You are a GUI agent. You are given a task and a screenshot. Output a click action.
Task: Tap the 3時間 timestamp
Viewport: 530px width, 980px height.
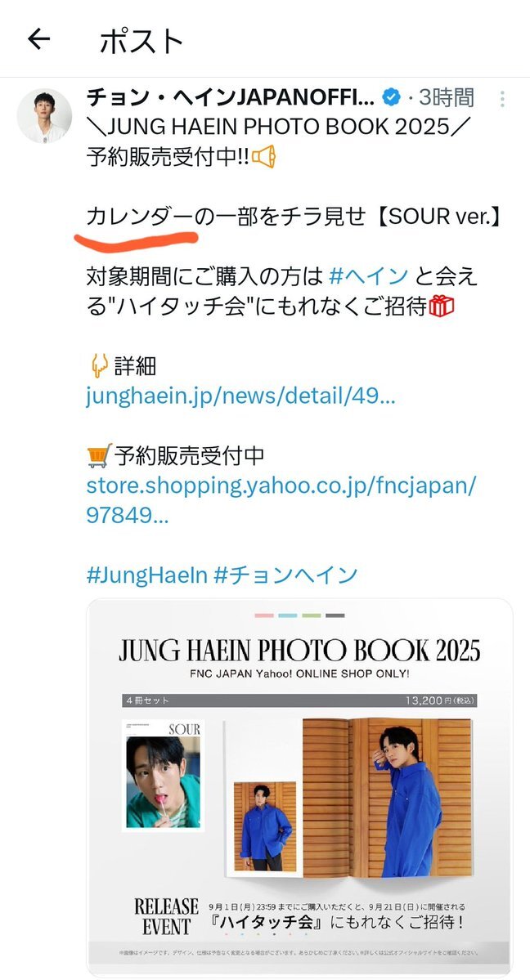(446, 97)
